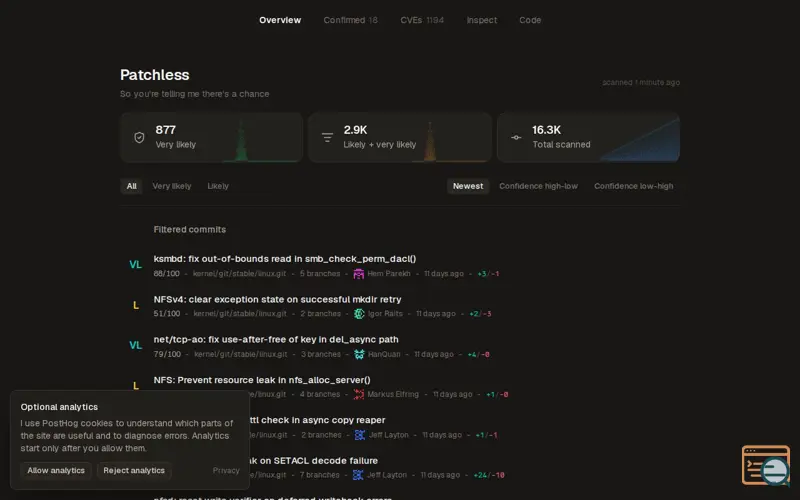Click the +3/-1 diff stat
800x500 pixels.
pos(488,274)
